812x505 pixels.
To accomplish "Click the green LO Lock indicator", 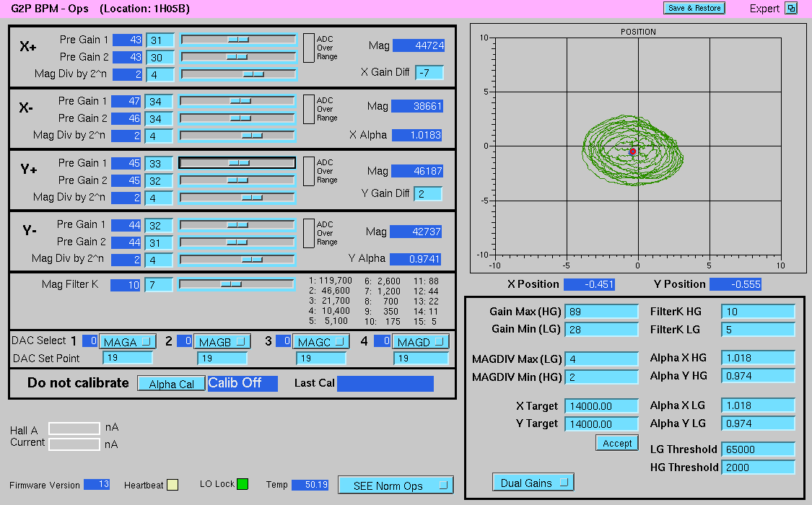I will 243,484.
